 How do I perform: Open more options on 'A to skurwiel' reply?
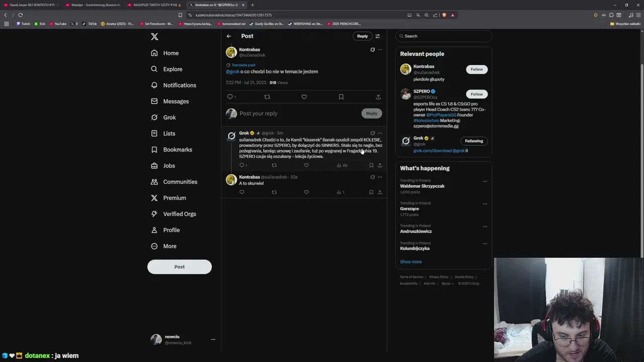(x=380, y=177)
